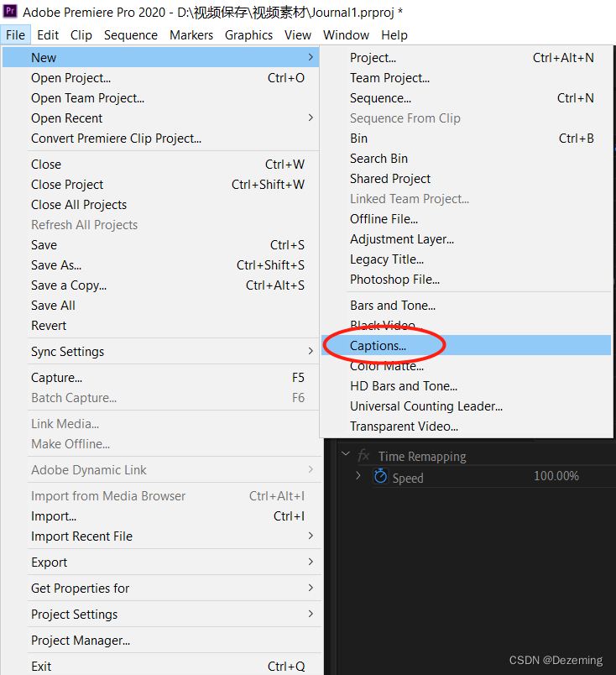Viewport: 616px width, 675px height.
Task: Click Revert in the File menu
Action: click(x=160, y=326)
